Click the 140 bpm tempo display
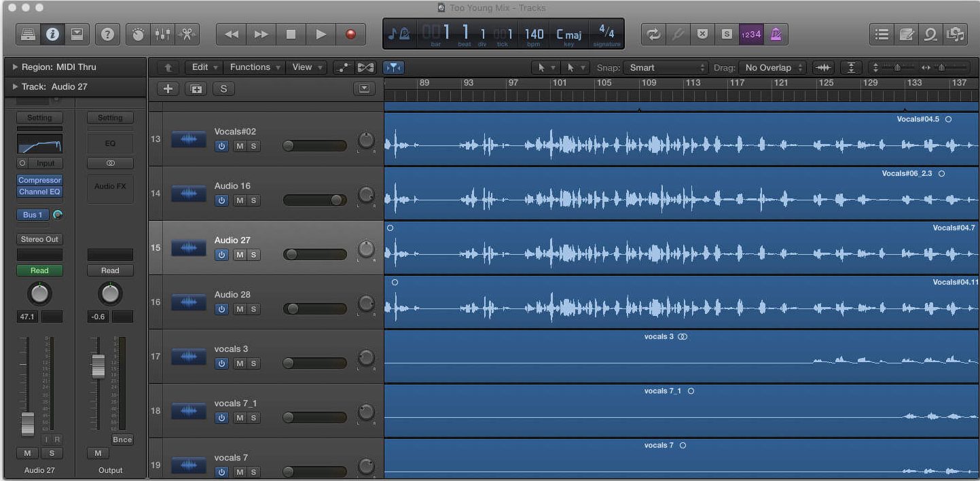This screenshot has width=980, height=481. [534, 34]
